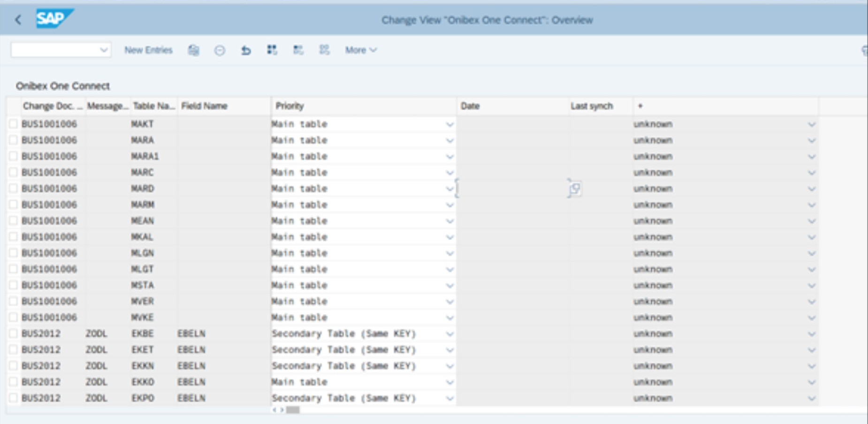868x424 pixels.
Task: Click the Change Doc. column header
Action: (x=52, y=106)
